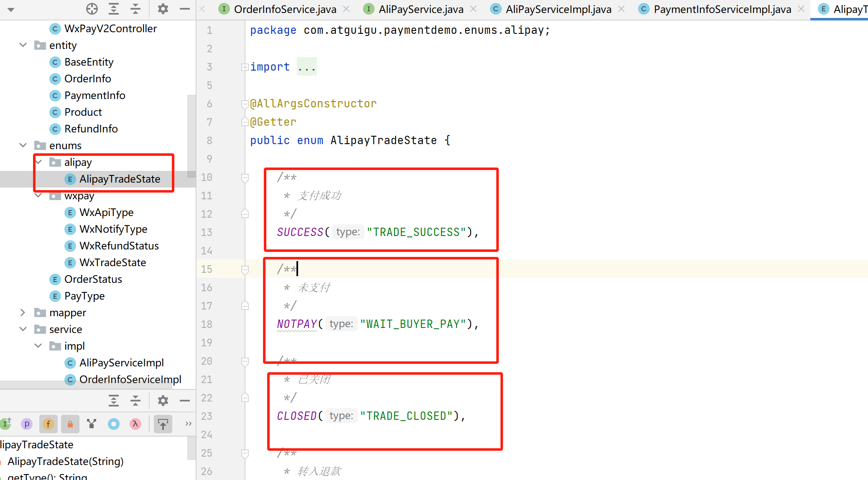
Task: Open Project panel settings gear
Action: (x=163, y=9)
